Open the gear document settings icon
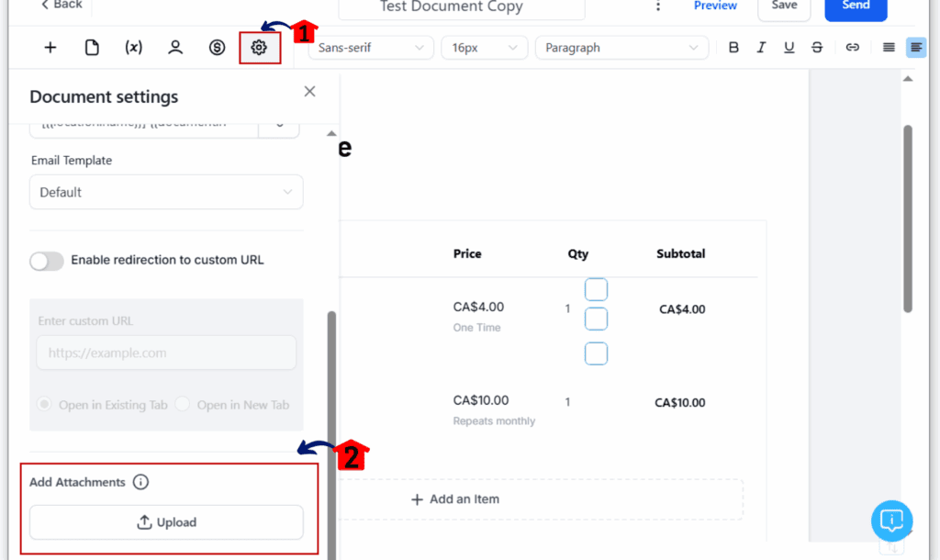The width and height of the screenshot is (940, 560). [259, 48]
